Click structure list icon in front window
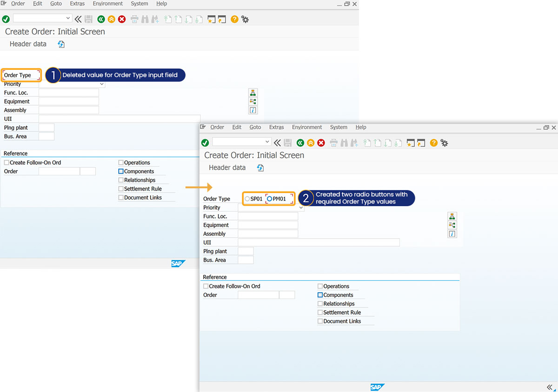Screen dimensions: 558x392 tap(452, 216)
